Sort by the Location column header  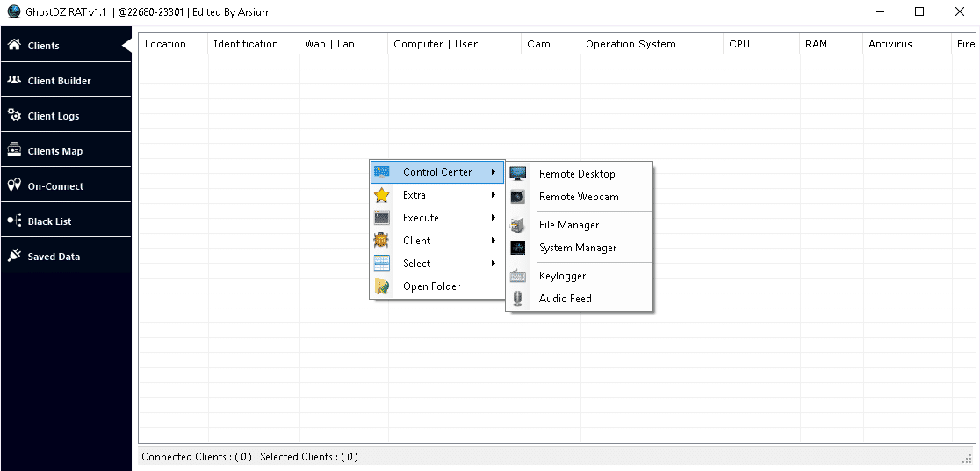click(x=173, y=44)
